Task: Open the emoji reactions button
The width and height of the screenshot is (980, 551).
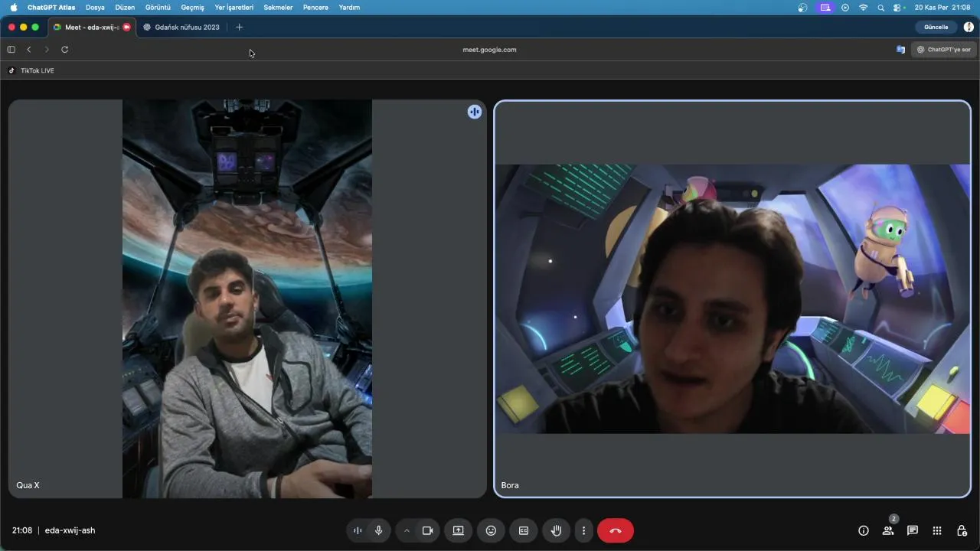Action: [x=491, y=530]
